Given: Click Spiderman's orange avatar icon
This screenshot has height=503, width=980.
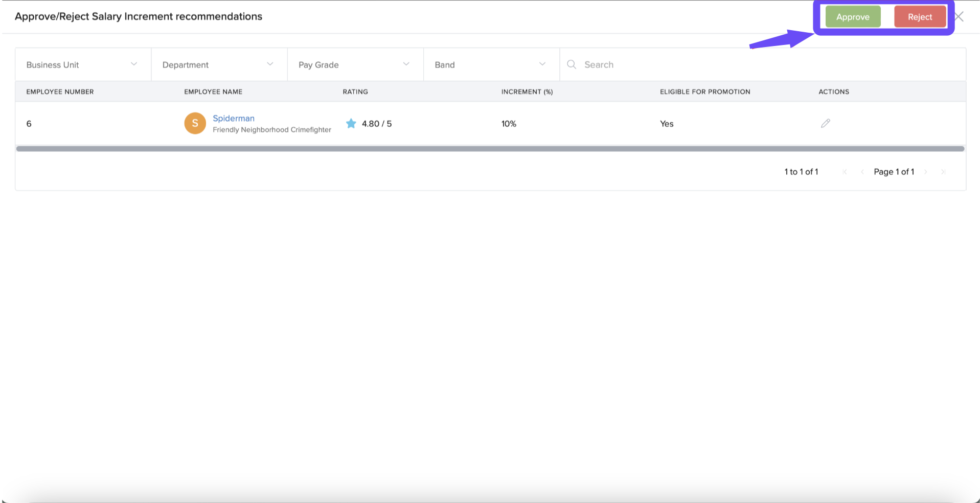Looking at the screenshot, I should 195,124.
